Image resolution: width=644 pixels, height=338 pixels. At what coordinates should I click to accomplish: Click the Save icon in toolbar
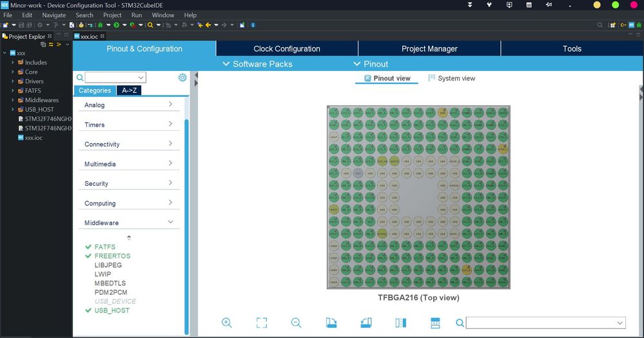21,25
